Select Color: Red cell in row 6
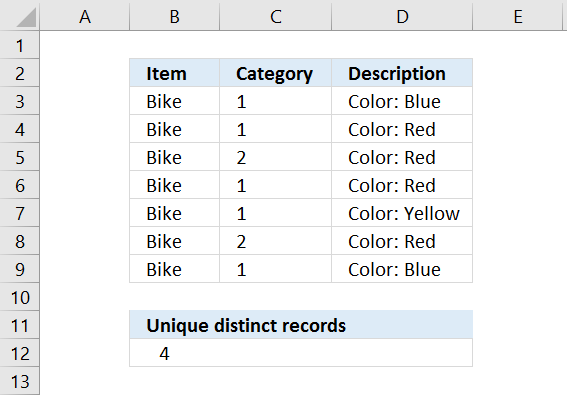Image resolution: width=567 pixels, height=395 pixels. [x=402, y=185]
